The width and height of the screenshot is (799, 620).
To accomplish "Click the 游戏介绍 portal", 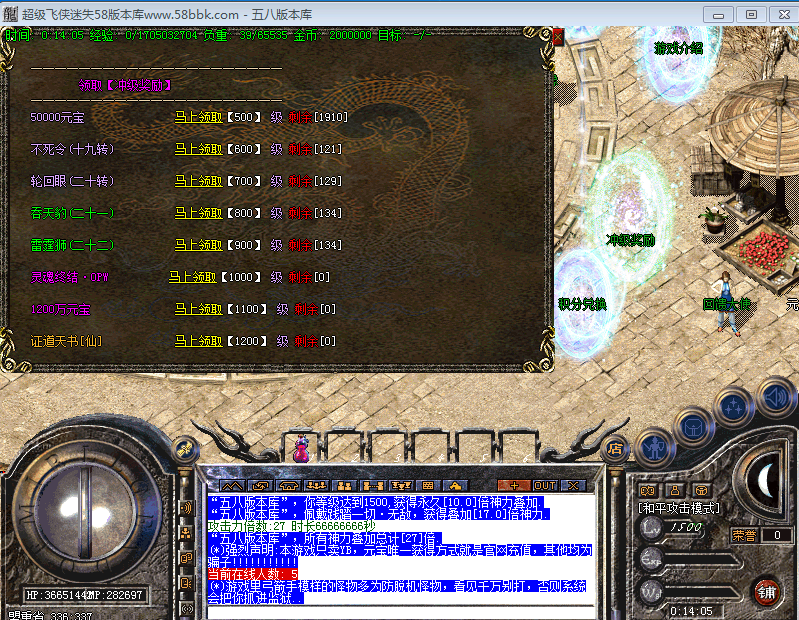I will [678, 61].
